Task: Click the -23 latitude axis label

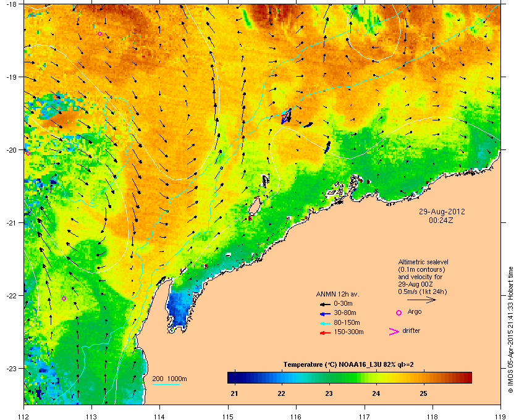Action: tap(12, 368)
